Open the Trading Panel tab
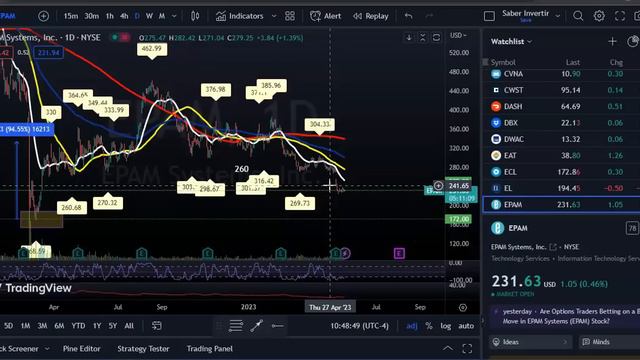The image size is (640, 360). [210, 349]
